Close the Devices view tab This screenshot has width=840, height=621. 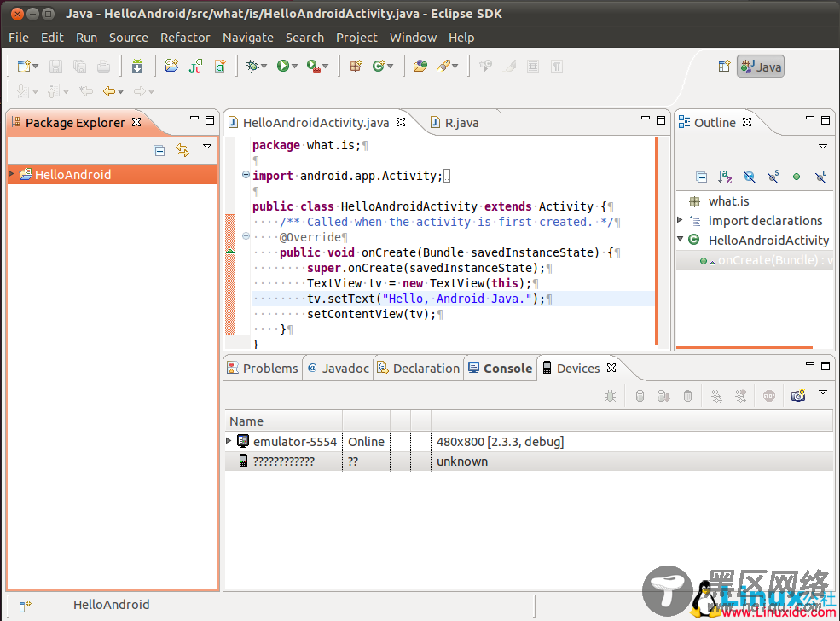click(611, 368)
